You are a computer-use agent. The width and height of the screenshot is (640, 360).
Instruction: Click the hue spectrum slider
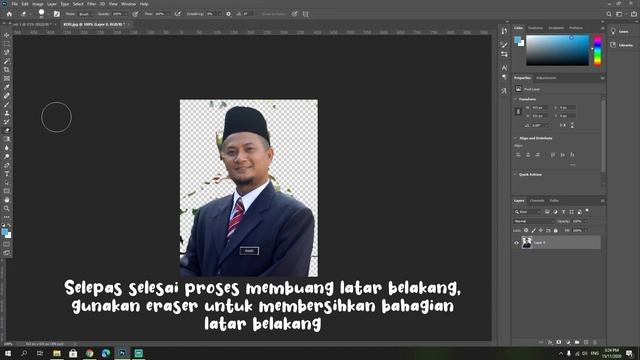point(597,51)
